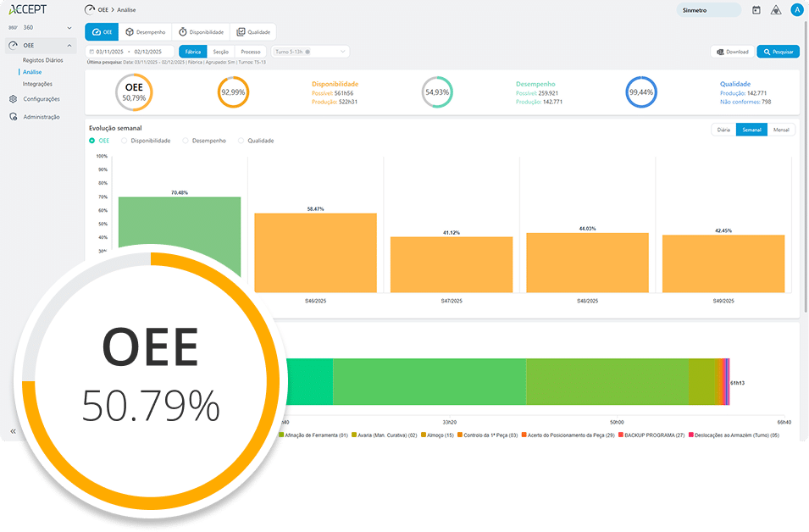Screen dimensions: 809x532
Task: Click the Configurações gear icon
Action: pos(13,99)
